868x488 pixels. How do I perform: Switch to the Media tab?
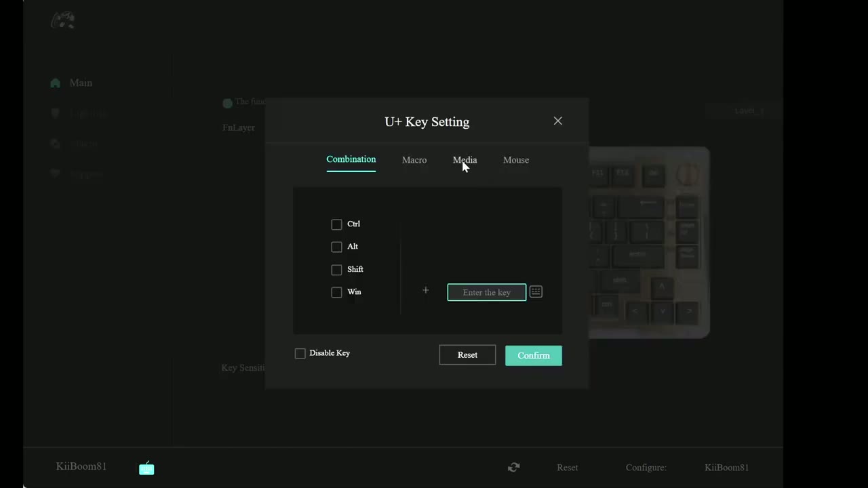(465, 160)
